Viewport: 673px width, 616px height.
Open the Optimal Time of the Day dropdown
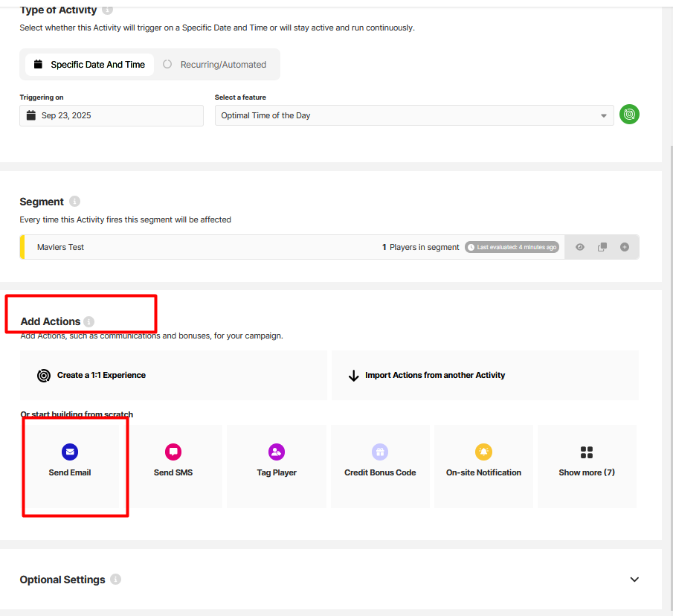413,115
